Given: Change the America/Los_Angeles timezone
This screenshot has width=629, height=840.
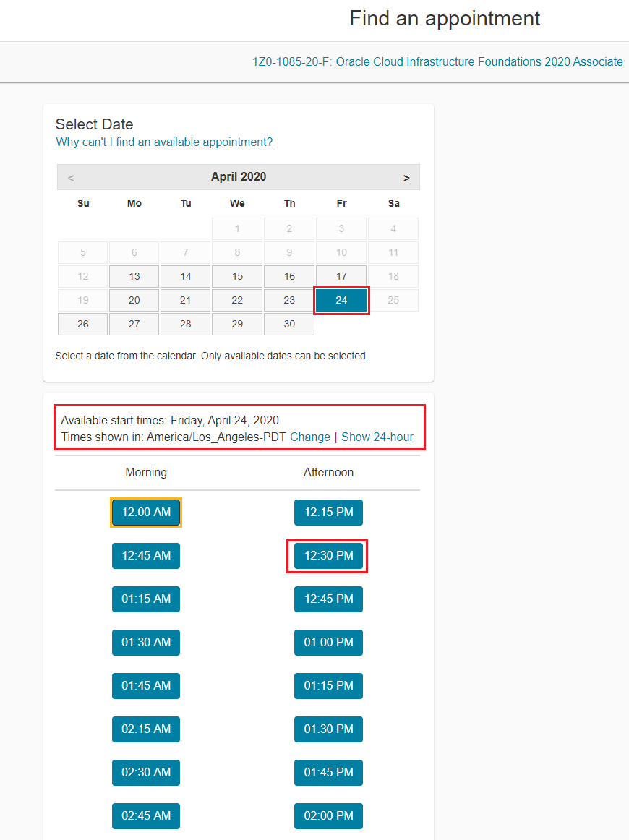Looking at the screenshot, I should 309,437.
